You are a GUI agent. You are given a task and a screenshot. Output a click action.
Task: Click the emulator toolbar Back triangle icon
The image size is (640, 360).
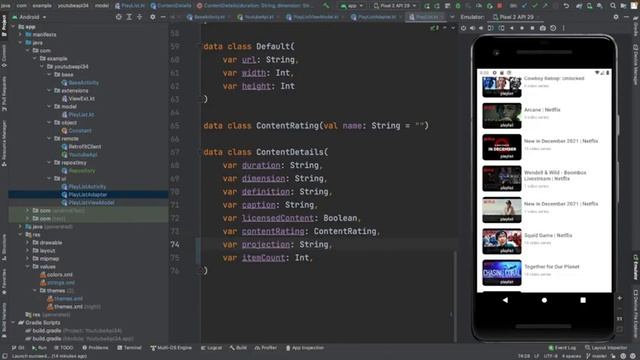point(512,28)
